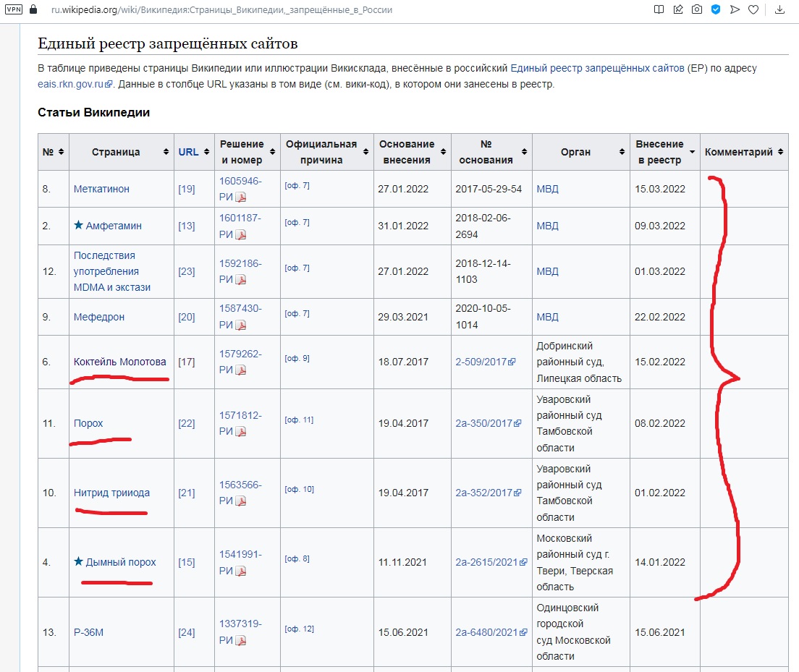
Task: Open the Коктейль Молотова article link
Action: pos(119,362)
